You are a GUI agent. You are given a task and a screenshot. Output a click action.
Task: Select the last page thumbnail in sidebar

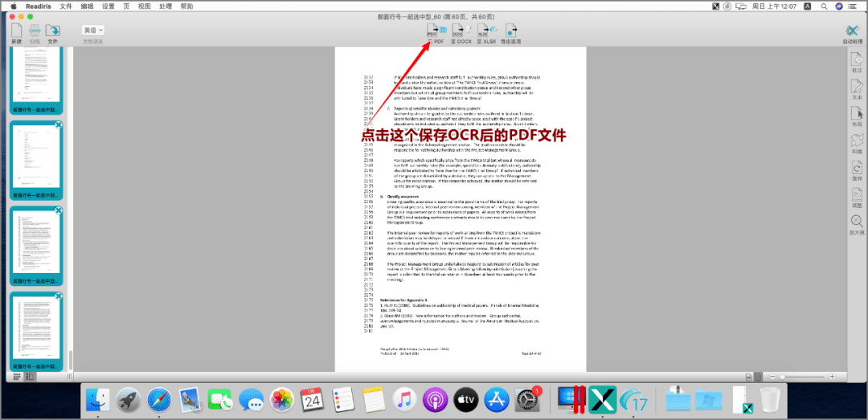[36, 331]
